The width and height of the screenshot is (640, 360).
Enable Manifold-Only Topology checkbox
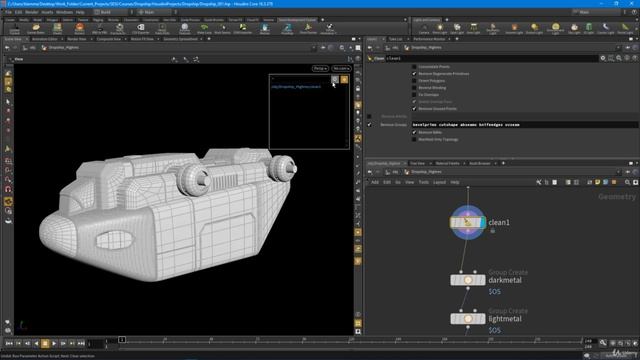click(414, 139)
